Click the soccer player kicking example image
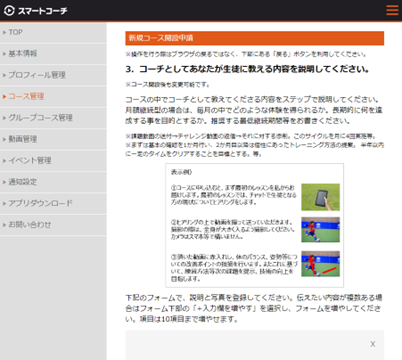This screenshot has width=402, height=360. tap(320, 230)
